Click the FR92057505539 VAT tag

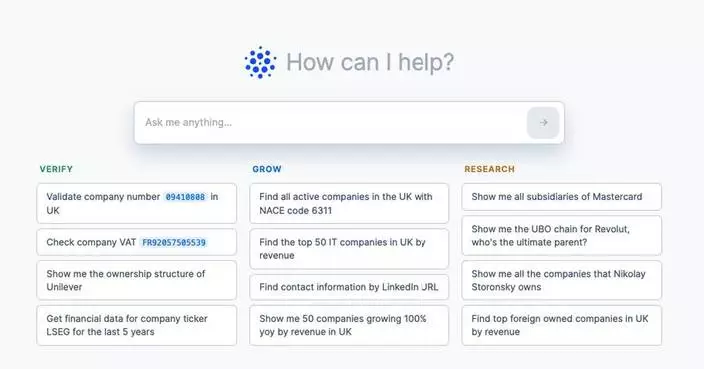pyautogui.click(x=174, y=243)
